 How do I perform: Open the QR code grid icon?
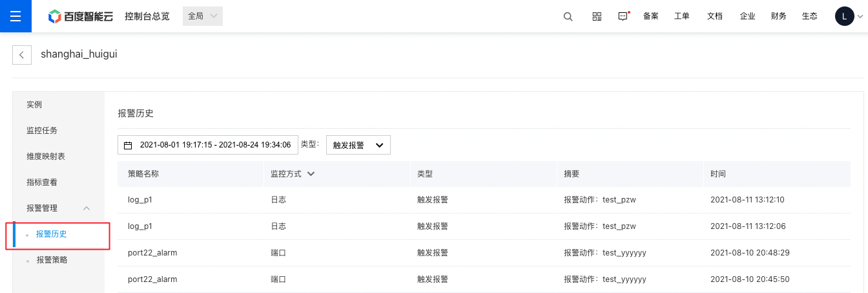[597, 17]
